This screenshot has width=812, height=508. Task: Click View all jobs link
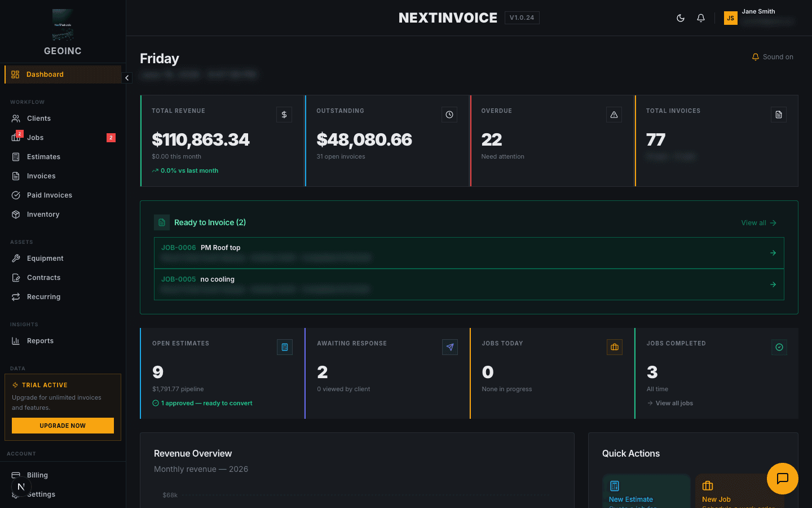pos(670,403)
